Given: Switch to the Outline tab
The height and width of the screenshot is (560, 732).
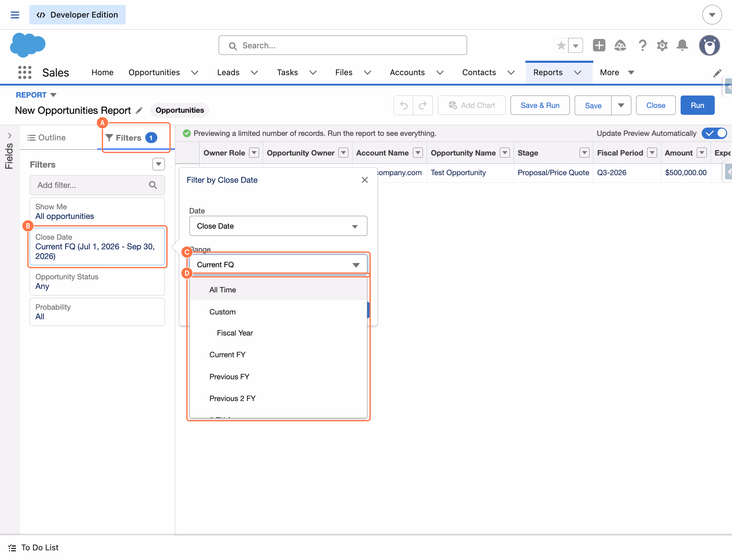Looking at the screenshot, I should click(47, 138).
